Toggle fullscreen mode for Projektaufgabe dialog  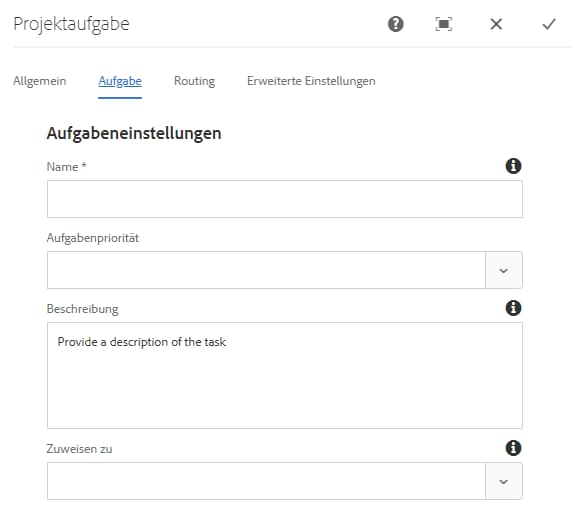(x=444, y=24)
